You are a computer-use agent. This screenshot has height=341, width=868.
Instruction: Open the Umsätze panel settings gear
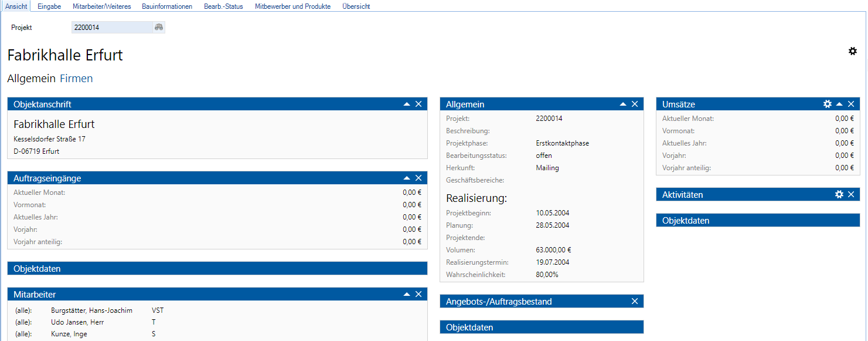tap(828, 104)
